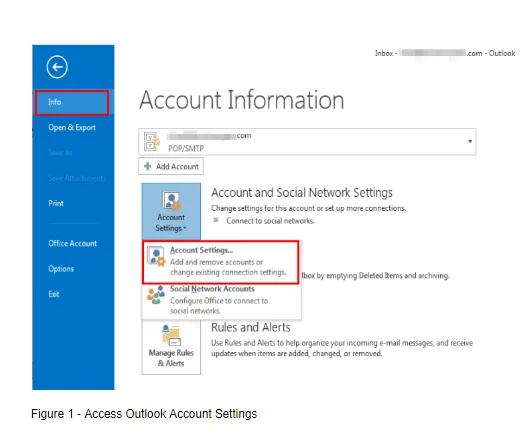Expand the POP/SMTP account selector dropdown arrow

pyautogui.click(x=470, y=141)
